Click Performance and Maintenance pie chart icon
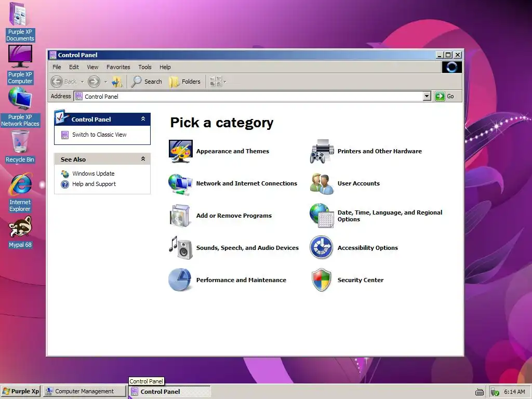The width and height of the screenshot is (532, 399). pos(180,280)
